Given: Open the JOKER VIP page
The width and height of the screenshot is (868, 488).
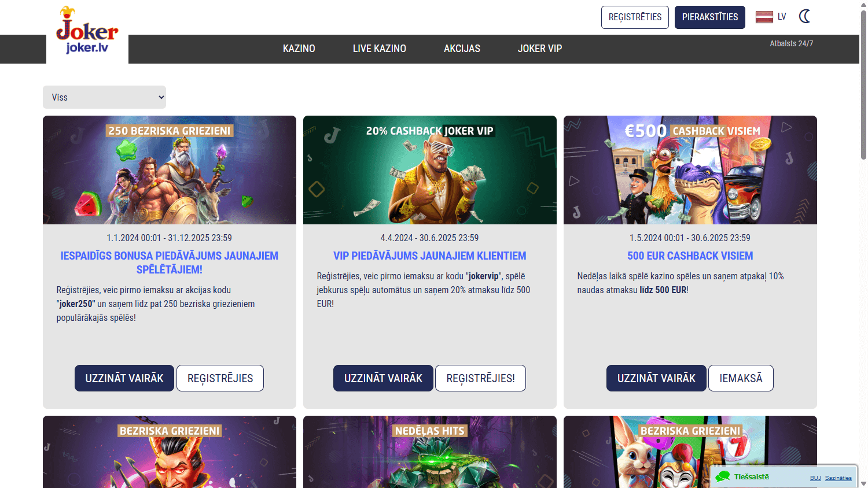Looking at the screenshot, I should point(539,49).
